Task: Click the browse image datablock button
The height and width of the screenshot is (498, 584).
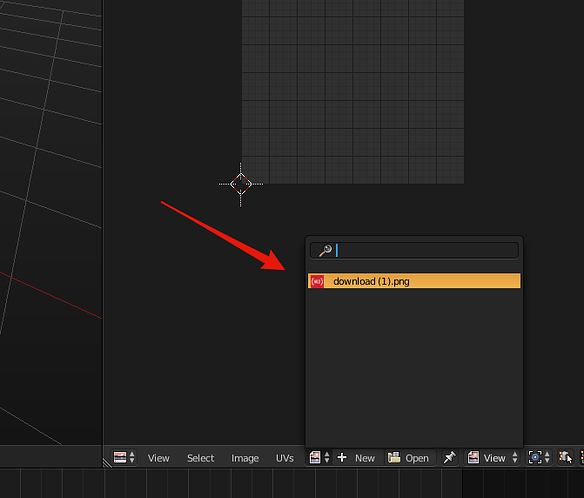Action: [319, 457]
